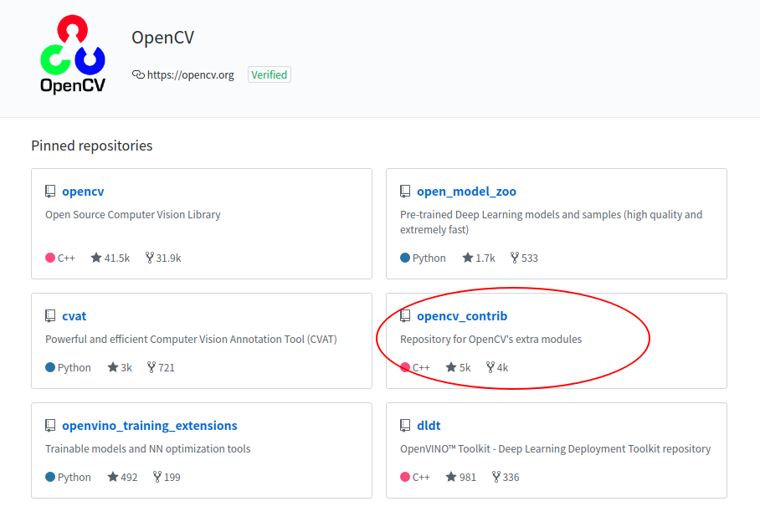760x532 pixels.
Task: Click the Python language dot on openvino_training_extensions
Action: (x=50, y=477)
